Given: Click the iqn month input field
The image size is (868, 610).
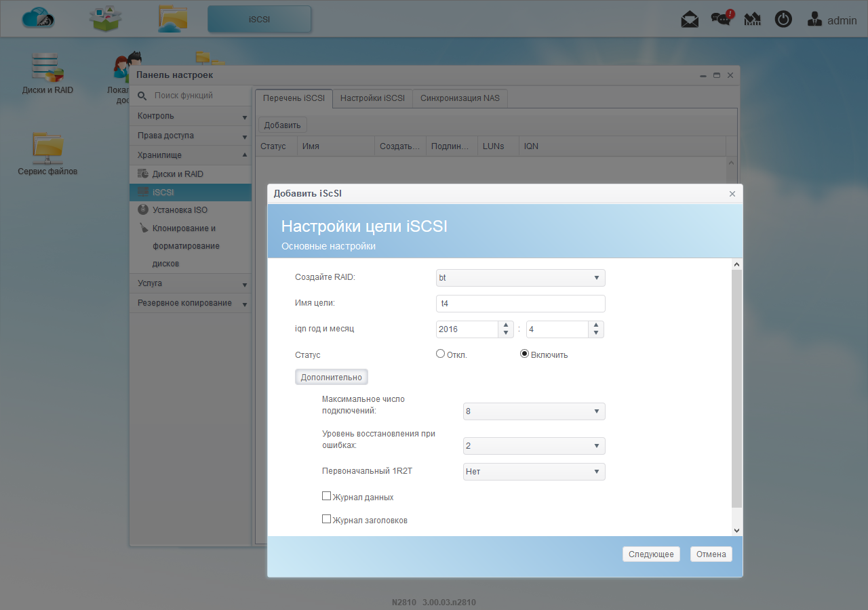Looking at the screenshot, I should click(557, 329).
